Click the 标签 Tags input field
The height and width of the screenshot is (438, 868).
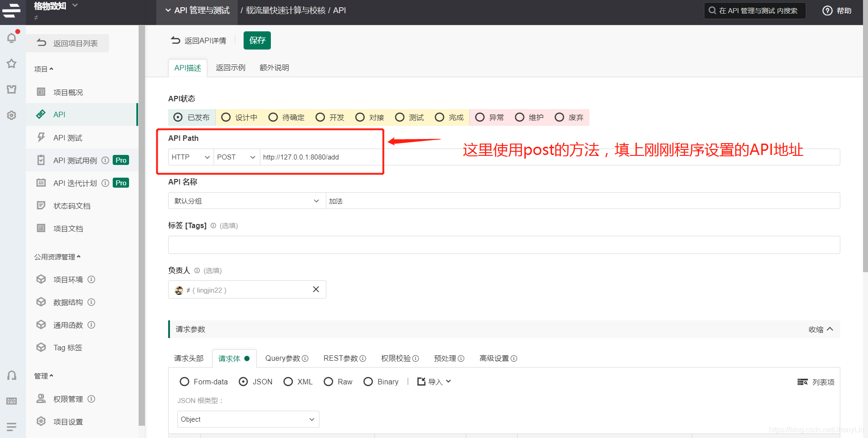pos(504,245)
